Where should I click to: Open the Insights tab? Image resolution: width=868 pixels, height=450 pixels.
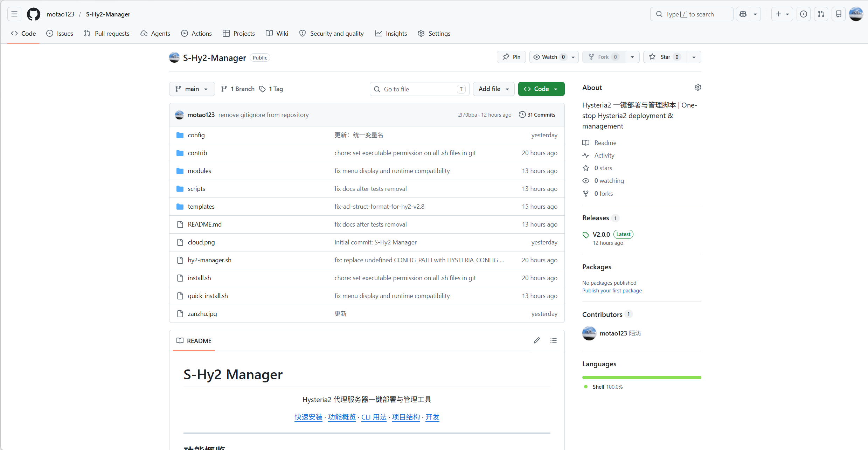click(x=391, y=34)
